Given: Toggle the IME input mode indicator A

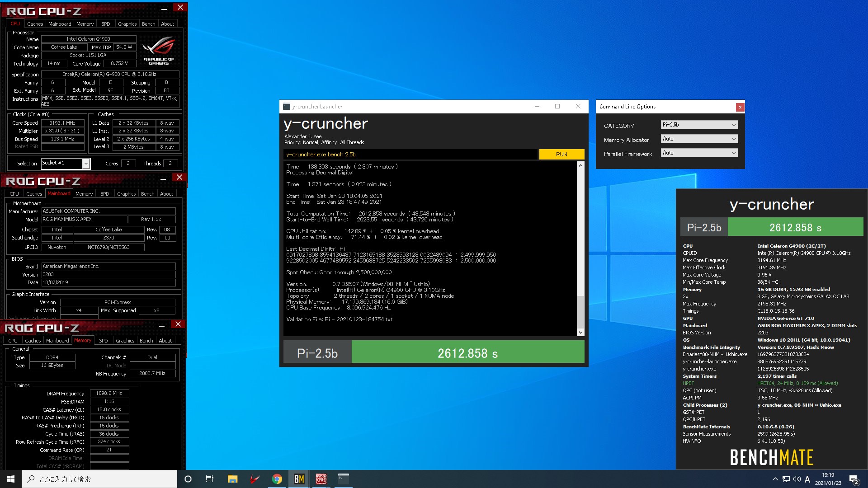Looking at the screenshot, I should (807, 479).
